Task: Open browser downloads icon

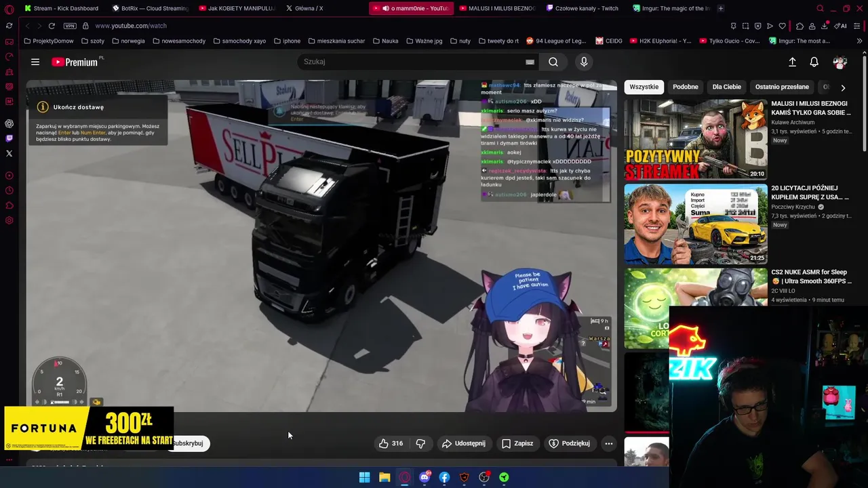Action: 825,26
